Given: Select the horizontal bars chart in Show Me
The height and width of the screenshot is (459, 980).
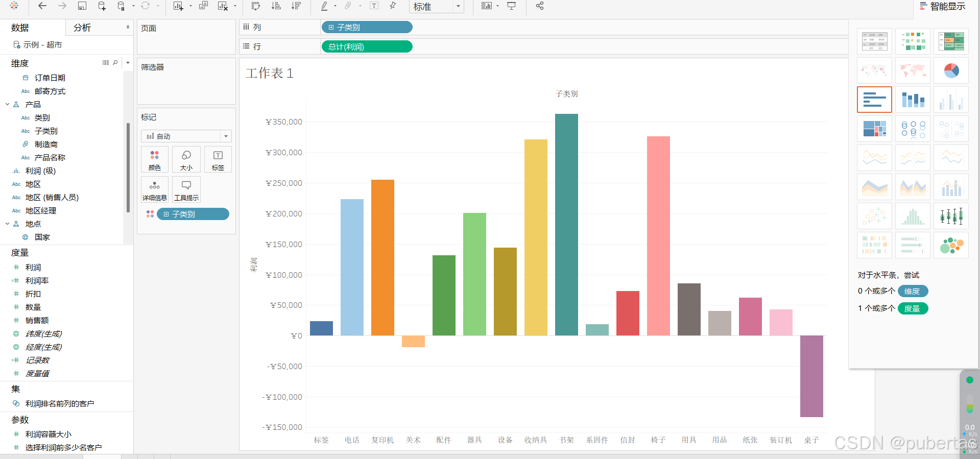Looking at the screenshot, I should point(874,99).
